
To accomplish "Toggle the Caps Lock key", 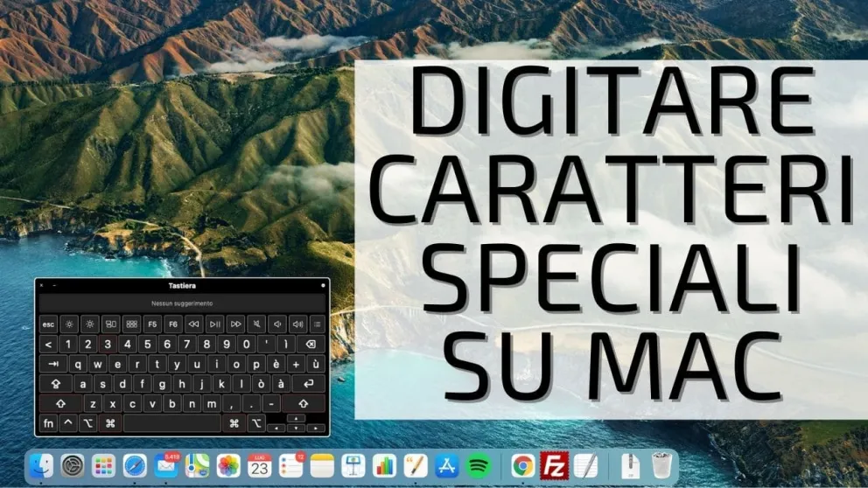I will (56, 384).
